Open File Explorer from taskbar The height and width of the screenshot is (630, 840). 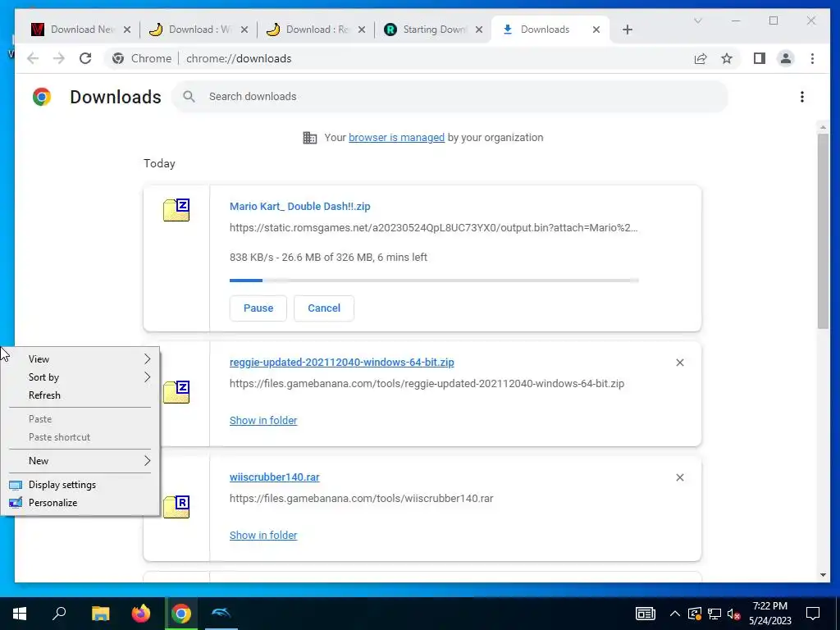[100, 614]
